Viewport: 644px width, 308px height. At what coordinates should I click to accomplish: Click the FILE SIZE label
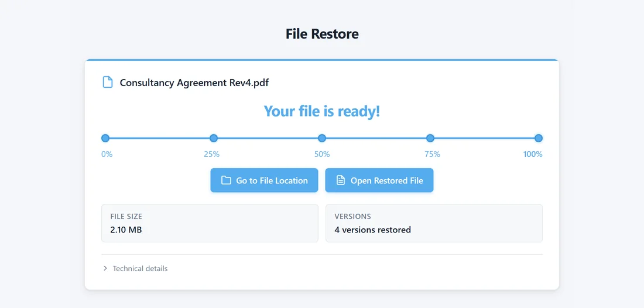click(126, 217)
